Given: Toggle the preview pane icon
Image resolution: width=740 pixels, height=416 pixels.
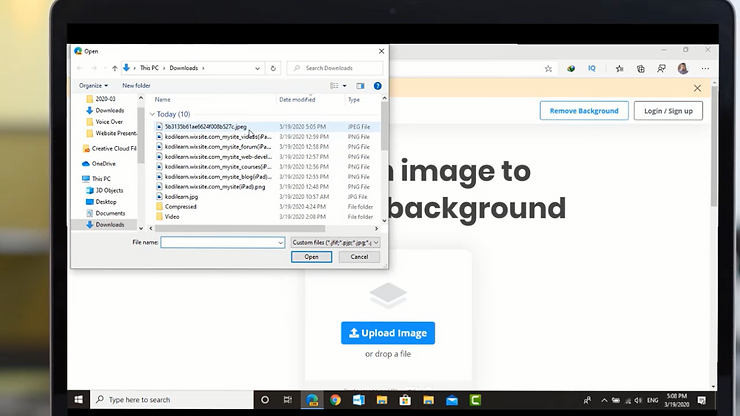Looking at the screenshot, I should pyautogui.click(x=361, y=86).
